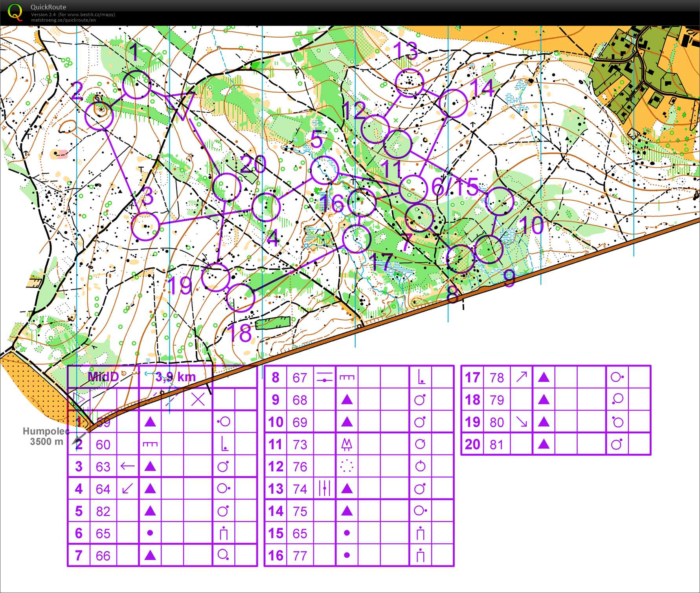Click the QuickRoute title text

pos(48,7)
